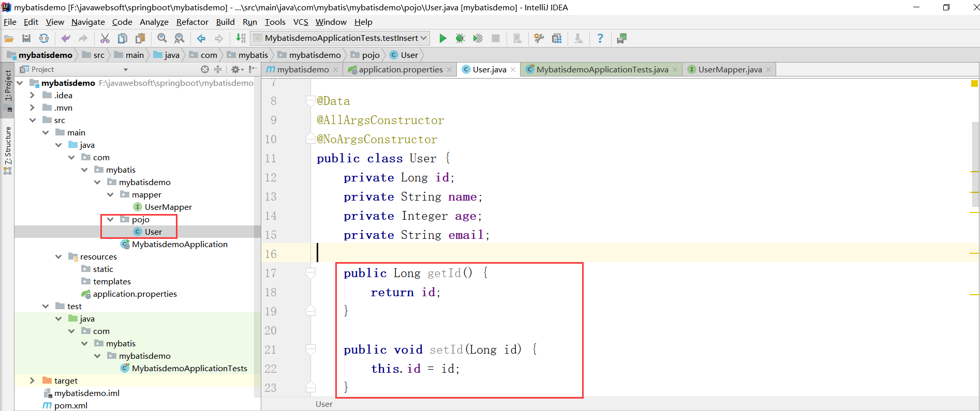Click the Undo arrow icon
Screen dimensions: 980x411
66,38
